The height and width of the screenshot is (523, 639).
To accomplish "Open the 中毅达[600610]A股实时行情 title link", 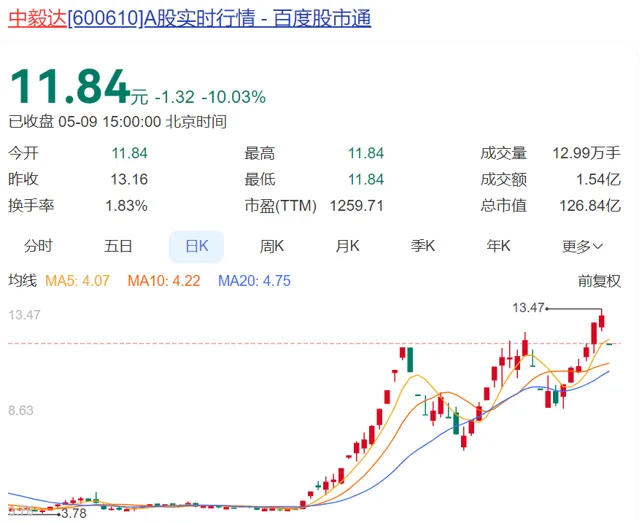I will point(189,19).
